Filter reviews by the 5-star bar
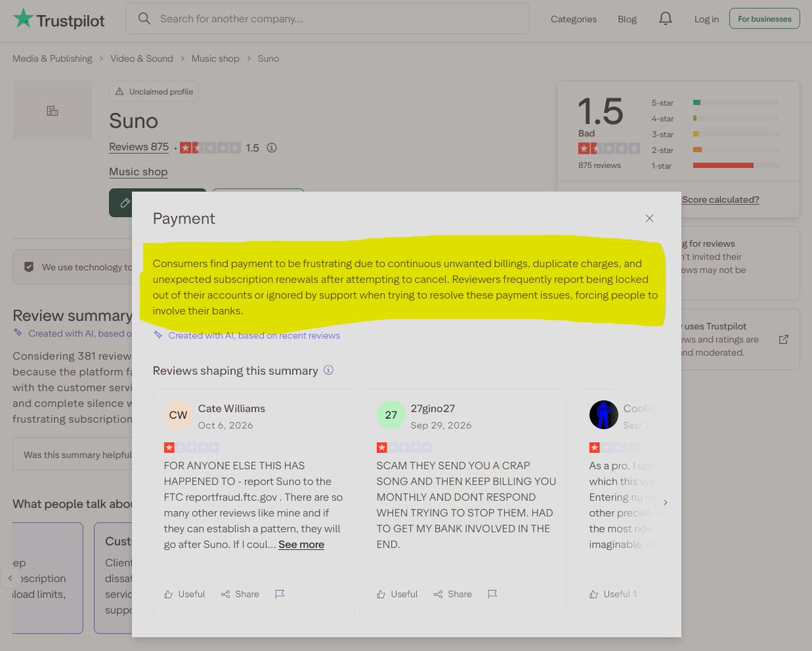 point(735,103)
